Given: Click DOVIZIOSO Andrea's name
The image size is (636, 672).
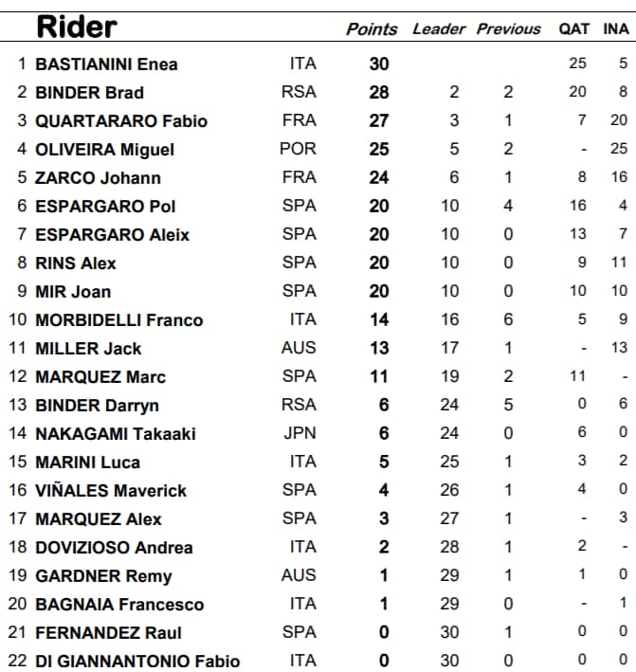Looking at the screenshot, I should click(x=114, y=548).
